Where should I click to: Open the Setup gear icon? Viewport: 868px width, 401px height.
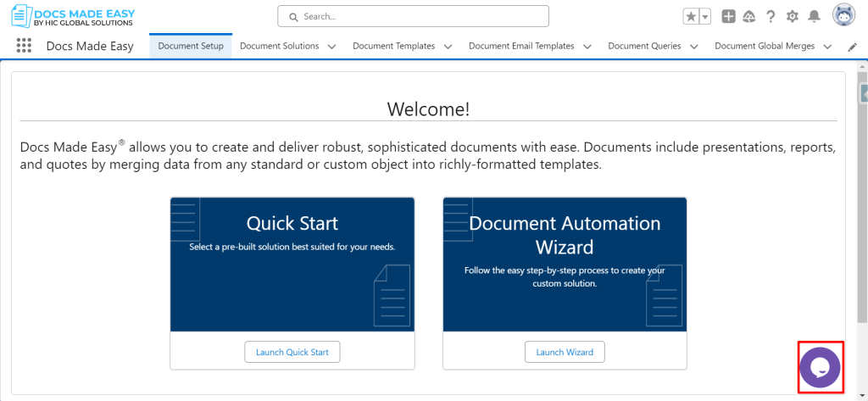pyautogui.click(x=793, y=17)
